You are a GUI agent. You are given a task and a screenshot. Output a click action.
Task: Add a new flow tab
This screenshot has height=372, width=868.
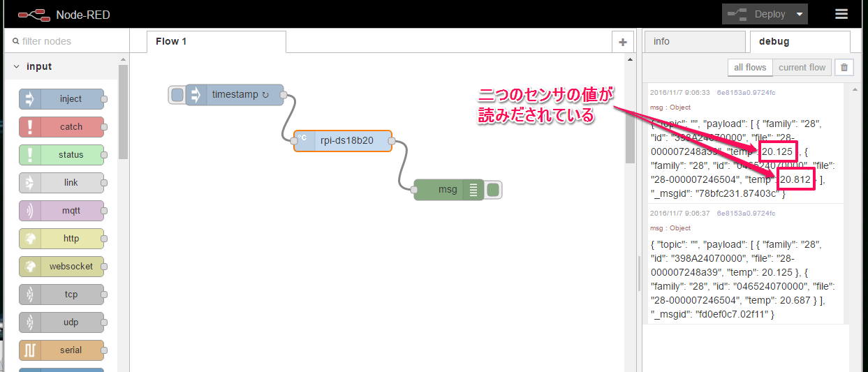click(x=622, y=42)
